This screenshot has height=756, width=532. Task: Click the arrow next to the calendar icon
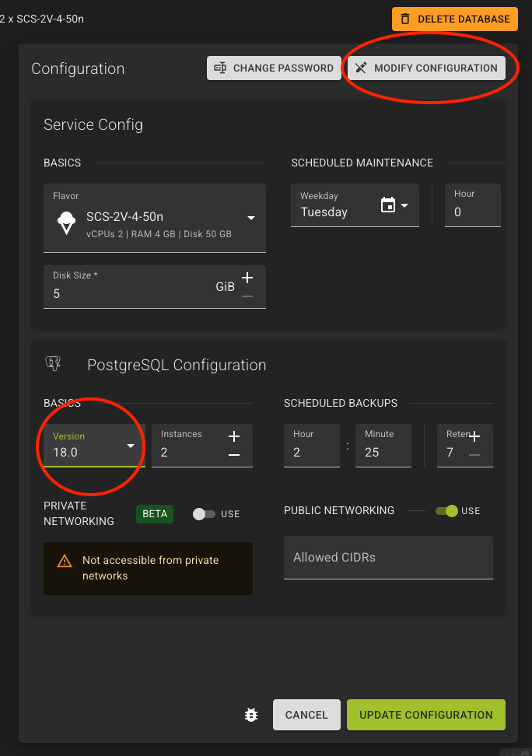pyautogui.click(x=404, y=205)
